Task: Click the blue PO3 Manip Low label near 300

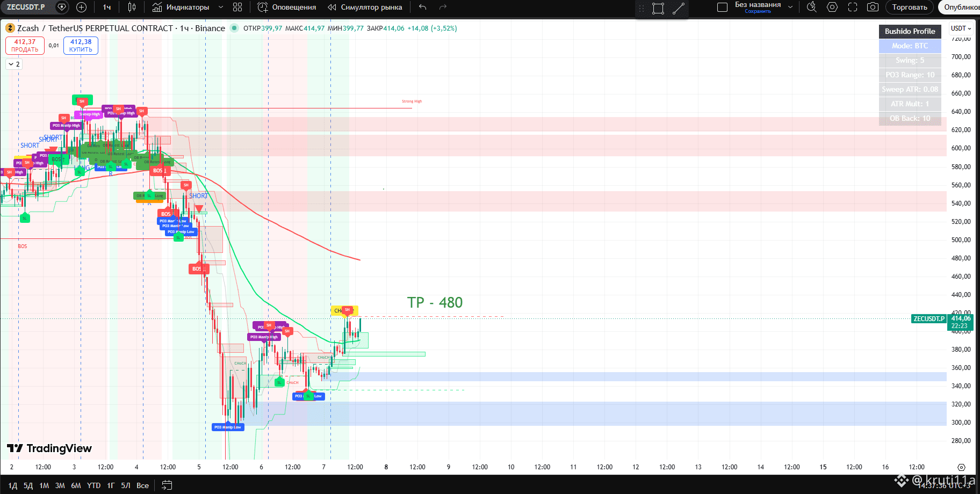Action: tap(228, 427)
